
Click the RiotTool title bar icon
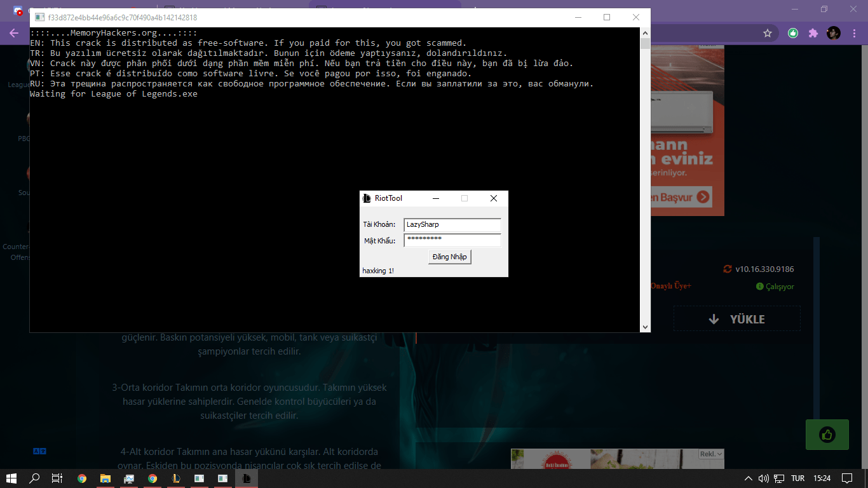(367, 198)
